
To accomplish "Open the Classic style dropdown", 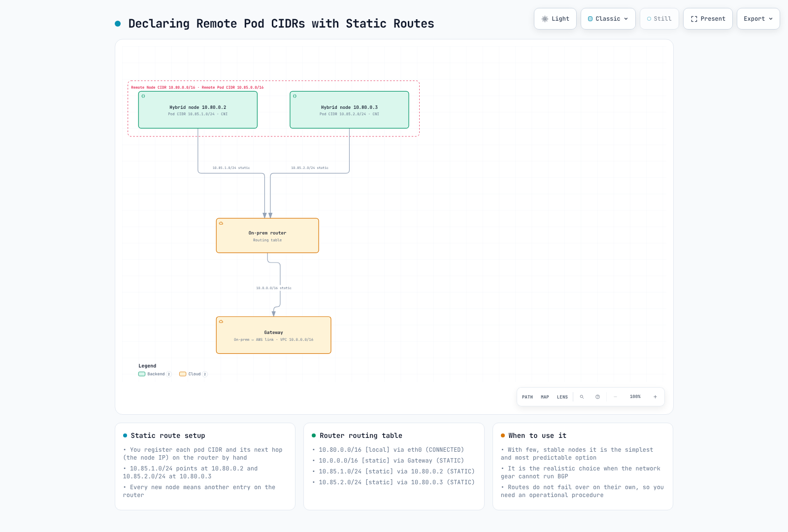I will (x=608, y=19).
